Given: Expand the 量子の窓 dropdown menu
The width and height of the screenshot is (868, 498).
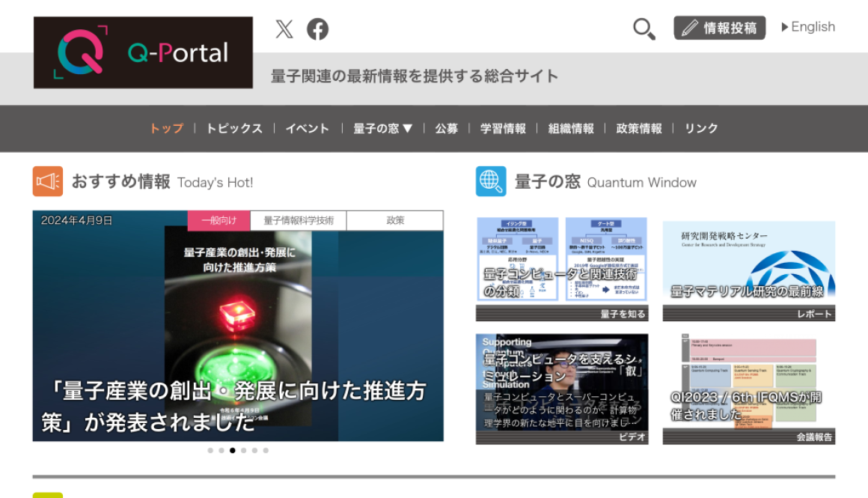Looking at the screenshot, I should click(382, 129).
